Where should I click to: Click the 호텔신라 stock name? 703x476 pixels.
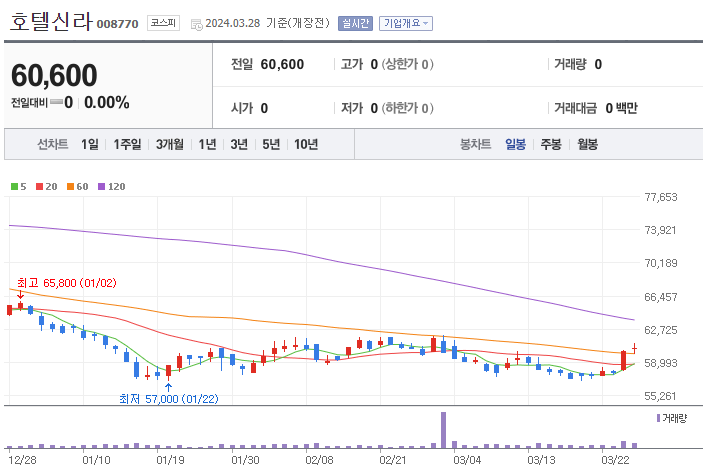51,22
